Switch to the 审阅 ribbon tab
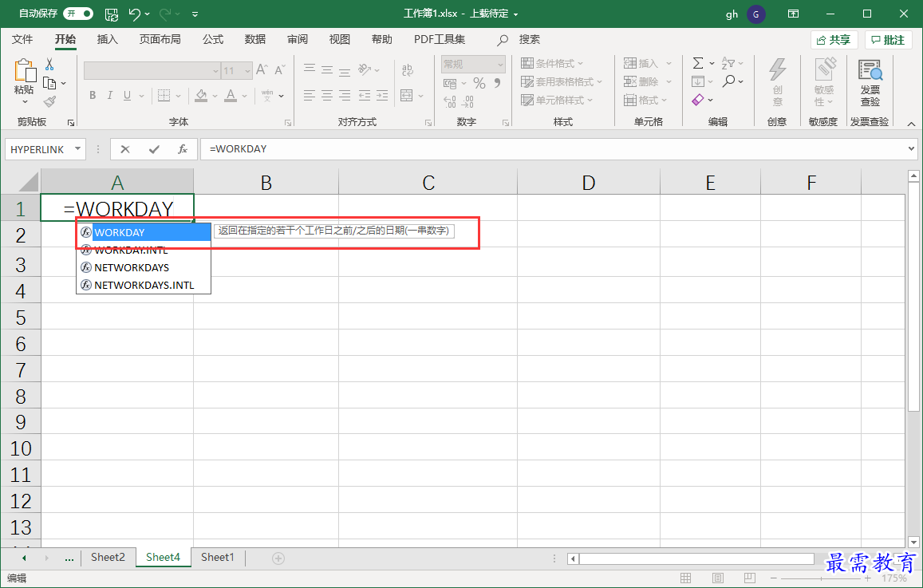The width and height of the screenshot is (923, 588). tap(298, 39)
